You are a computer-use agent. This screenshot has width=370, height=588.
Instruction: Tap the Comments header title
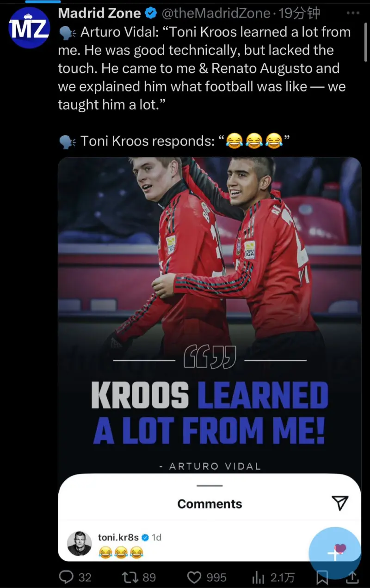[210, 504]
